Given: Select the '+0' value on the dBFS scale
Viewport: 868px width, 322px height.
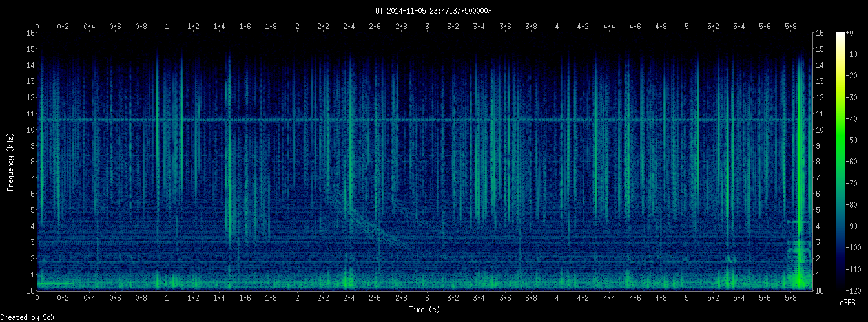Looking at the screenshot, I should pyautogui.click(x=850, y=32).
